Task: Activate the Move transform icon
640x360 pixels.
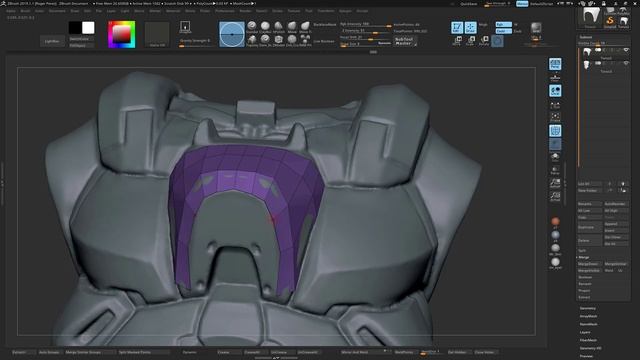Action: click(457, 41)
